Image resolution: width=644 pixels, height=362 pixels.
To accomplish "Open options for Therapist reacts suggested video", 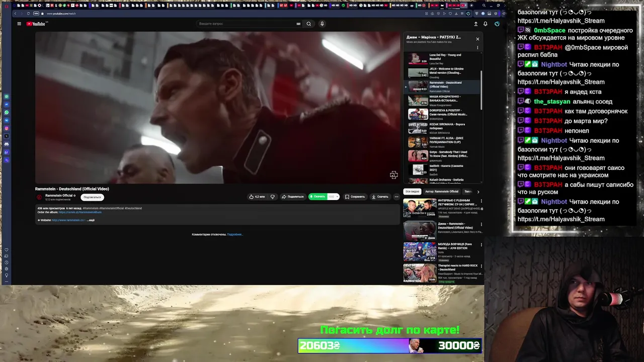I will [x=481, y=266].
